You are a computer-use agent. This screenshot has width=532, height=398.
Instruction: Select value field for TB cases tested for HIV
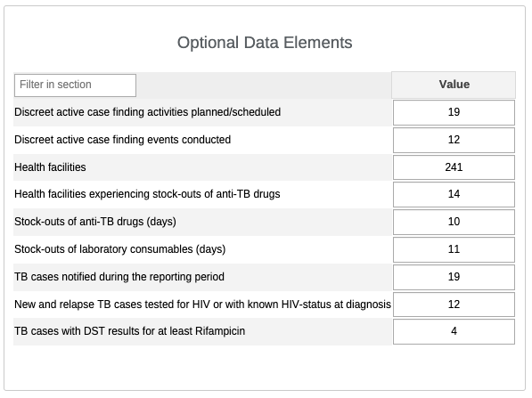tap(454, 305)
